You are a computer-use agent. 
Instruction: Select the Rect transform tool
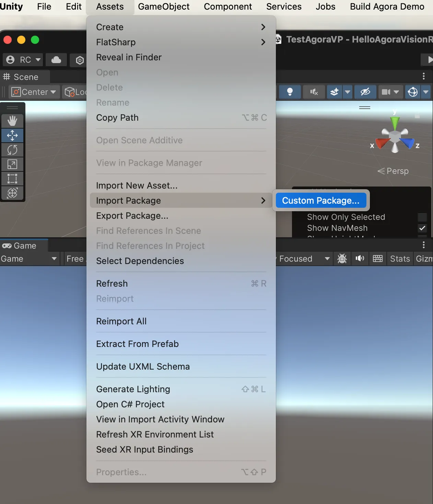[12, 178]
